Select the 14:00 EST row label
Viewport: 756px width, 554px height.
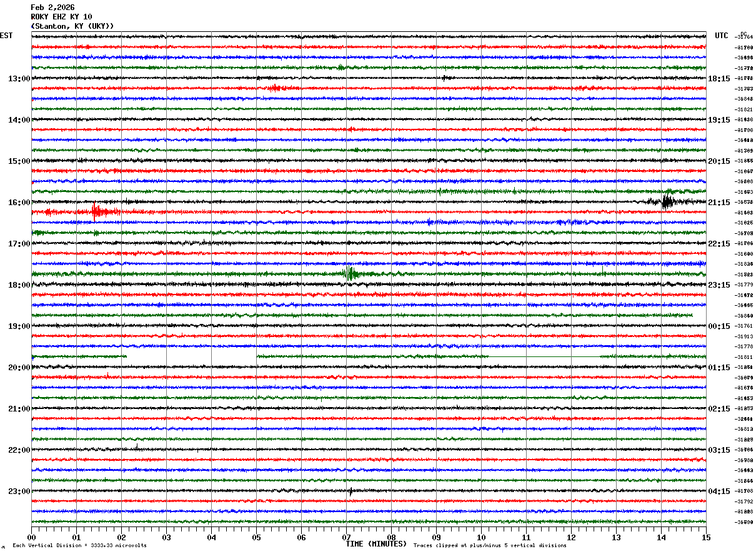coord(19,120)
